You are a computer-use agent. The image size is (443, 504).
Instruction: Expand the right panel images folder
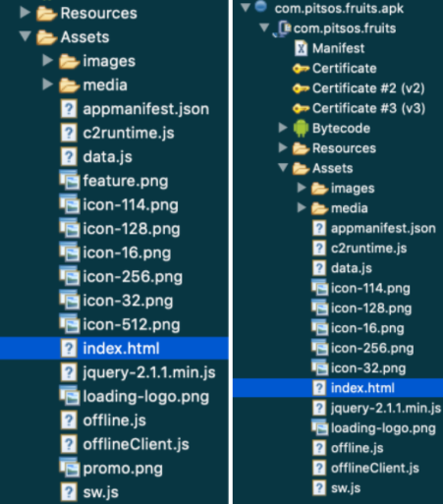coord(302,188)
